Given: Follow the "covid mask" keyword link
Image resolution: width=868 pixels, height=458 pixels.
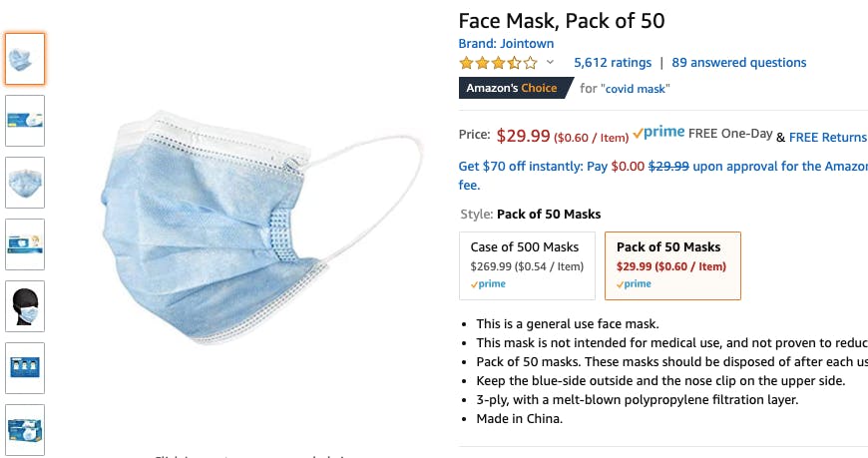Looking at the screenshot, I should point(637,89).
